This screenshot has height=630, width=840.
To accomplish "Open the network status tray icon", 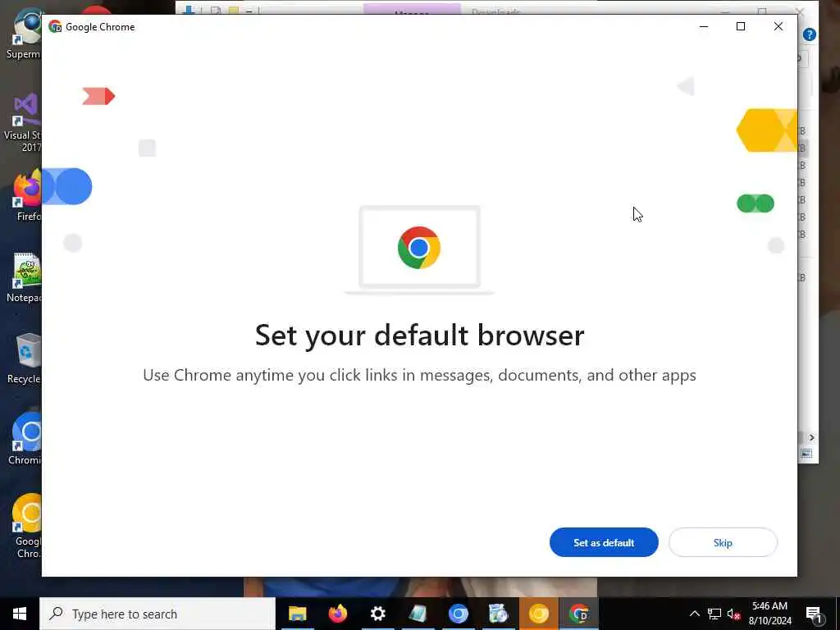I will 714,614.
